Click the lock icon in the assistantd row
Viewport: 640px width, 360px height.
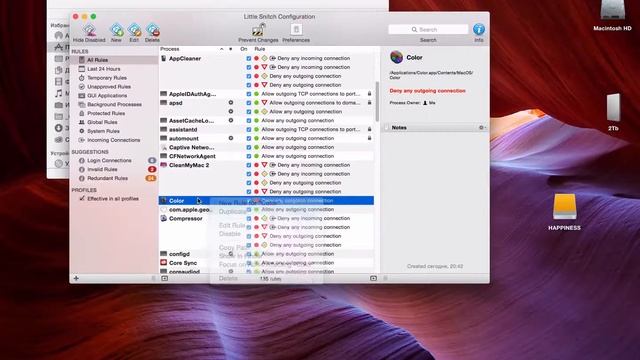pos(369,129)
